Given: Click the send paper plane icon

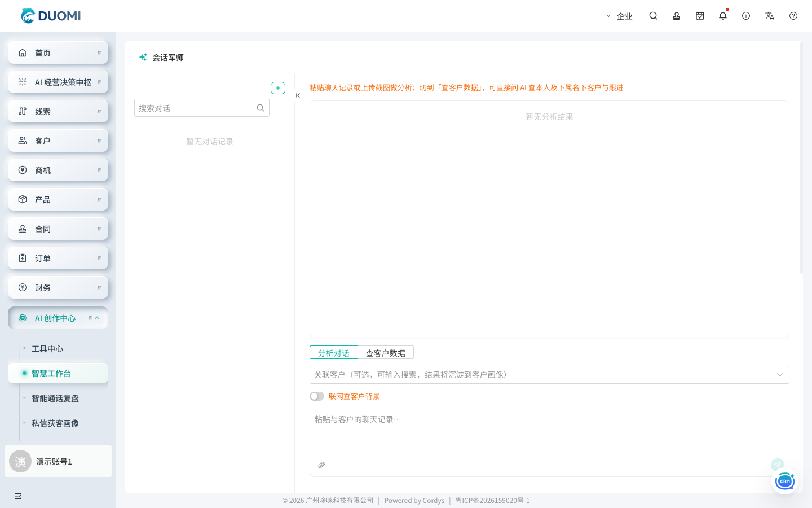Looking at the screenshot, I should pyautogui.click(x=778, y=465).
